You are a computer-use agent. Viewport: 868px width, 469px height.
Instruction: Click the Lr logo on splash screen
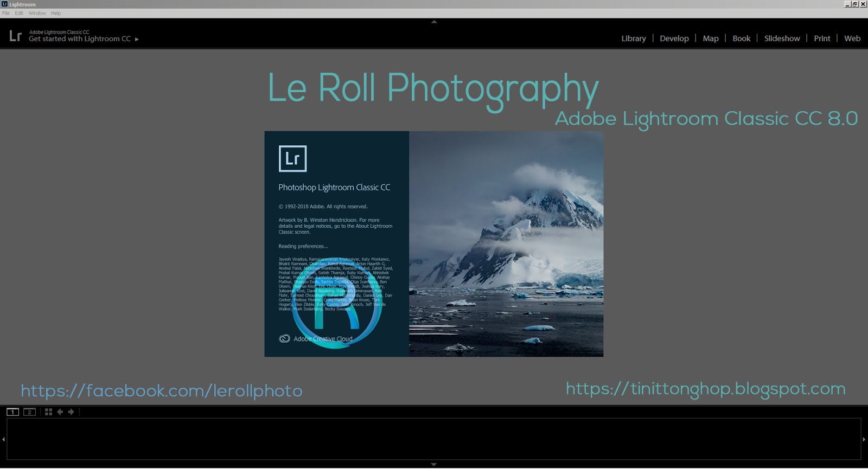292,158
